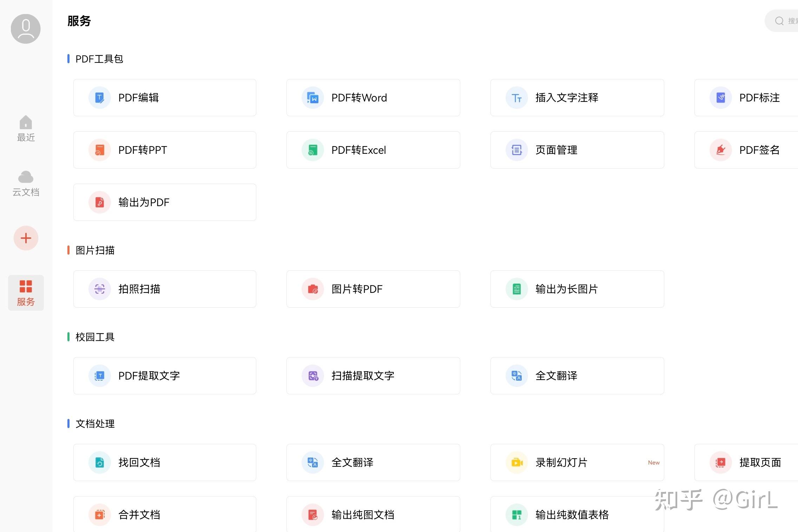Viewport: 798px width, 532px height.
Task: Open the PDF转PPT converter
Action: click(x=164, y=150)
